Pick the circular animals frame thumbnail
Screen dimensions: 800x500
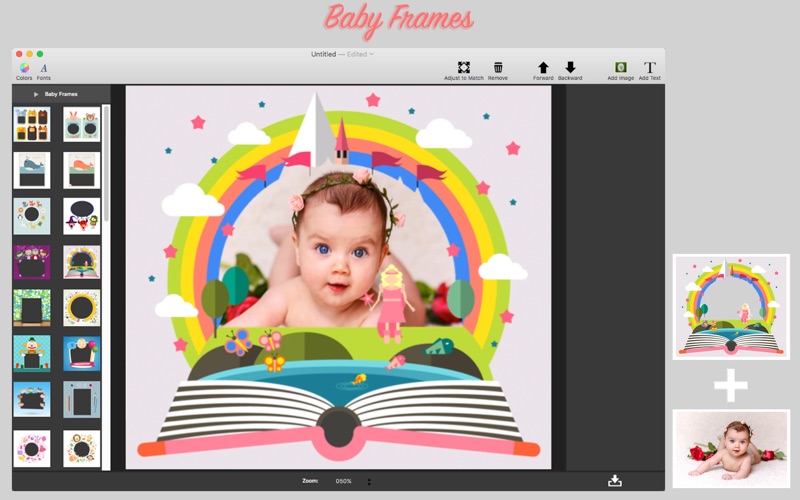[x=32, y=216]
